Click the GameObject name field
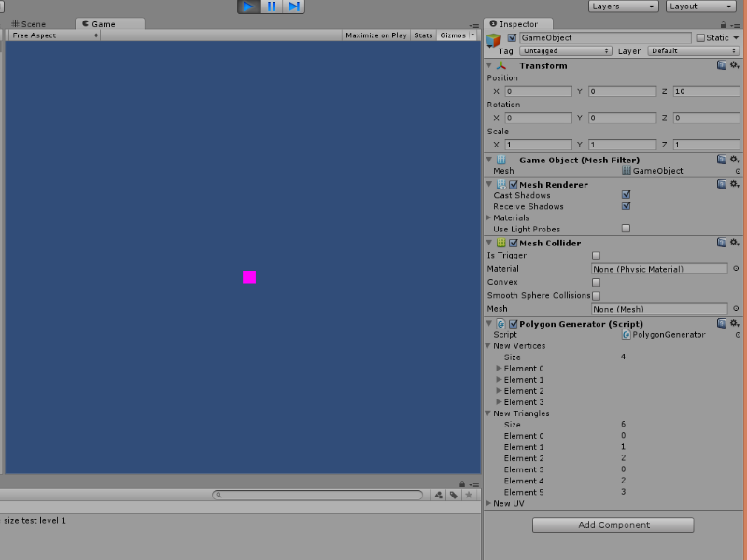Viewport: 747px width, 560px height. 605,37
